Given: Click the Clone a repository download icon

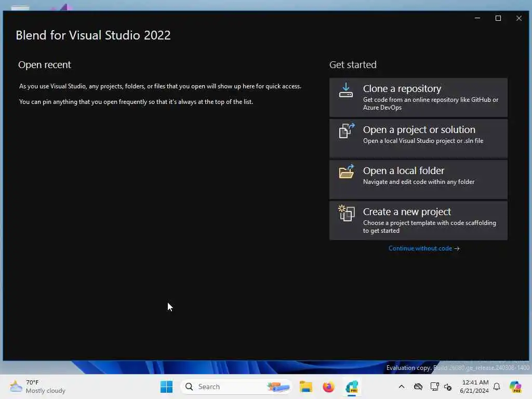Looking at the screenshot, I should click(x=346, y=90).
